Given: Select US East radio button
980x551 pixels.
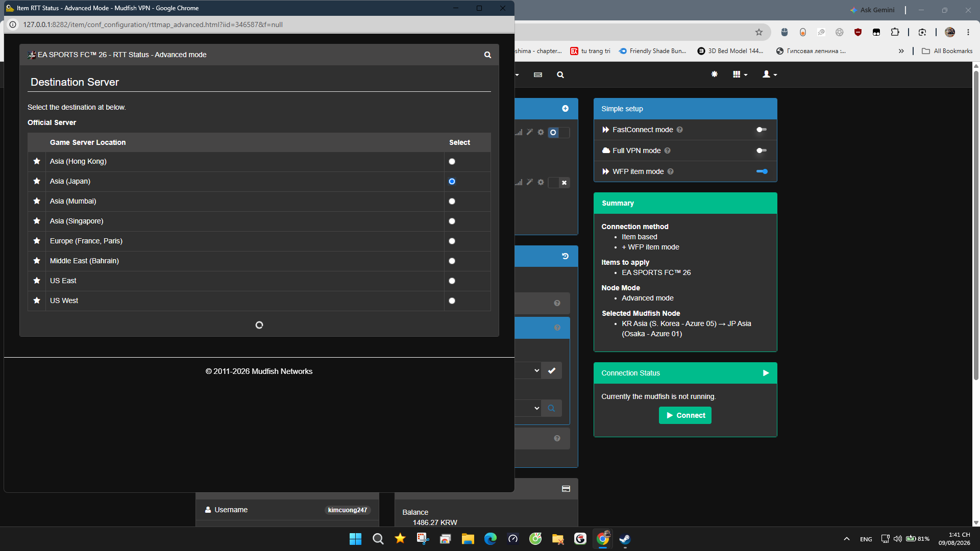Looking at the screenshot, I should (452, 281).
